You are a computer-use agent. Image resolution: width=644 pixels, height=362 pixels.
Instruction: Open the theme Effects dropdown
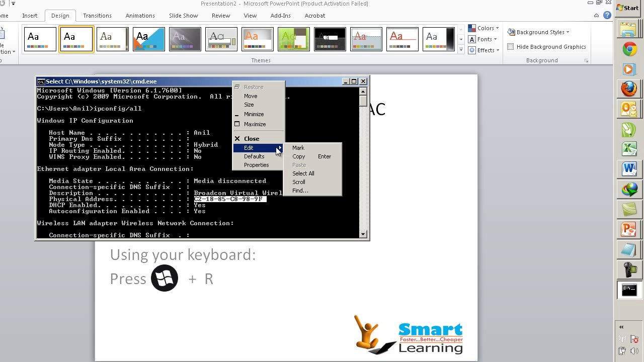click(484, 50)
